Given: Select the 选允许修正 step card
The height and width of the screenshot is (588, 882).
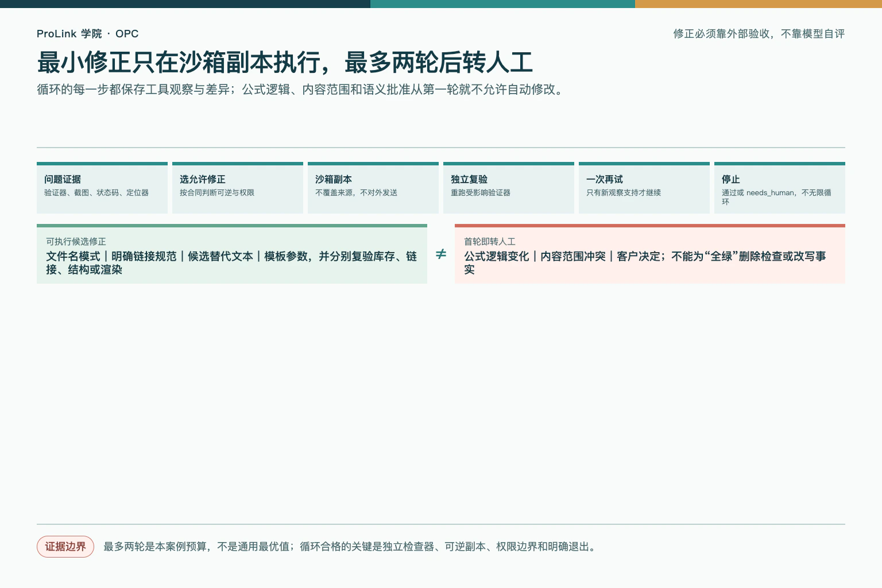Looking at the screenshot, I should (x=238, y=188).
